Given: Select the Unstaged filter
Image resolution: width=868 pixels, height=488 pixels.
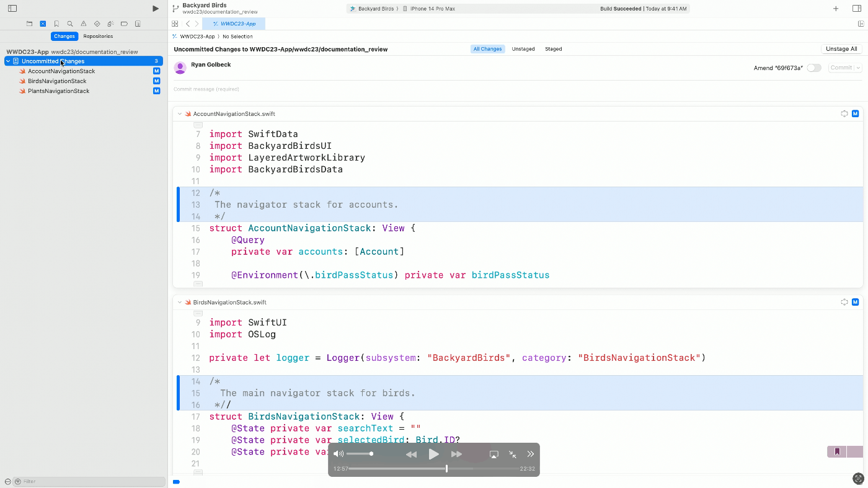Looking at the screenshot, I should click(x=523, y=49).
